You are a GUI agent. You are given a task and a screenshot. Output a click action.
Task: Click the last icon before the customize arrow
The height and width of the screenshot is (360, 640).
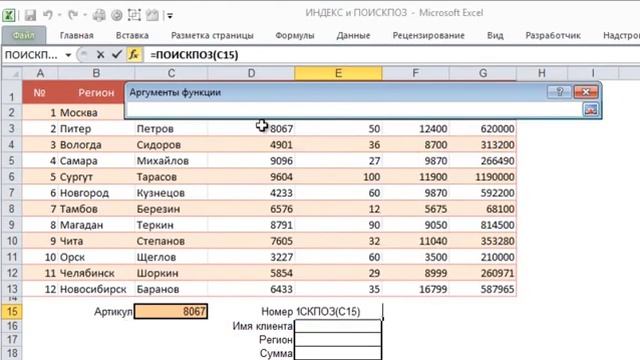point(152,16)
